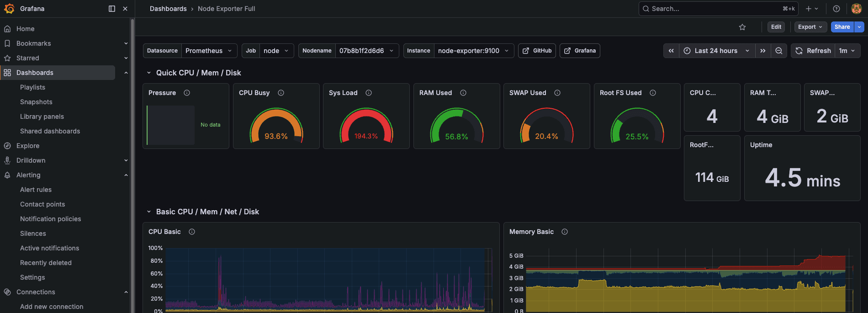Show RAM Used panel info icon
This screenshot has height=313, width=868.
(x=463, y=93)
